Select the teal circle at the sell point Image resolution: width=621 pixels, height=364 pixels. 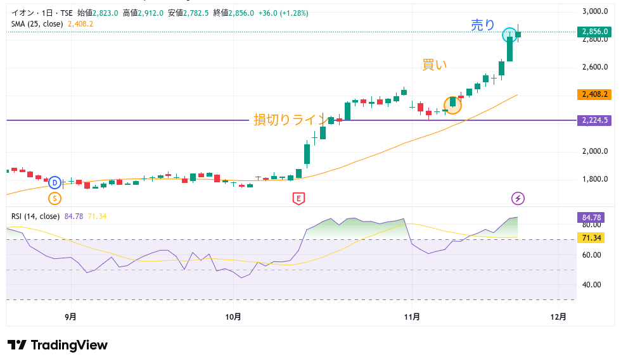[x=510, y=35]
